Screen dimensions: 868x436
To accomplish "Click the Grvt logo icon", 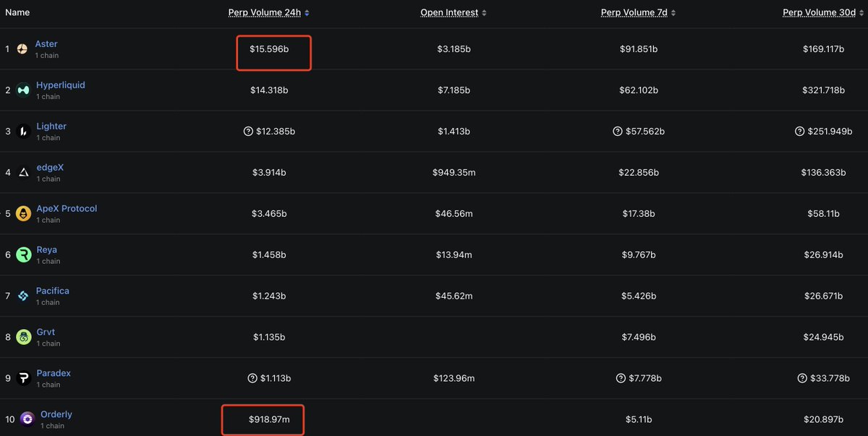I will [x=23, y=337].
